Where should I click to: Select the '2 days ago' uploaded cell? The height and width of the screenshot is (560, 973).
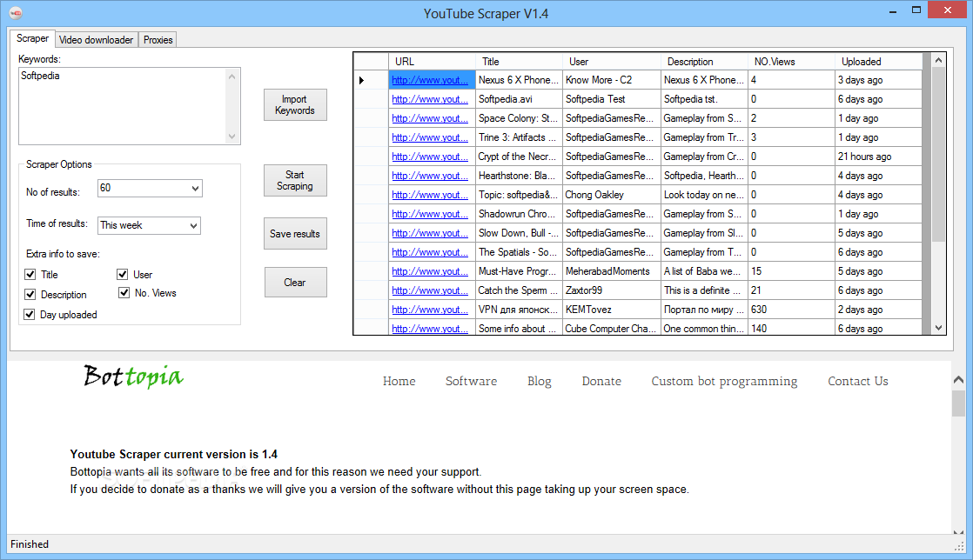click(879, 310)
